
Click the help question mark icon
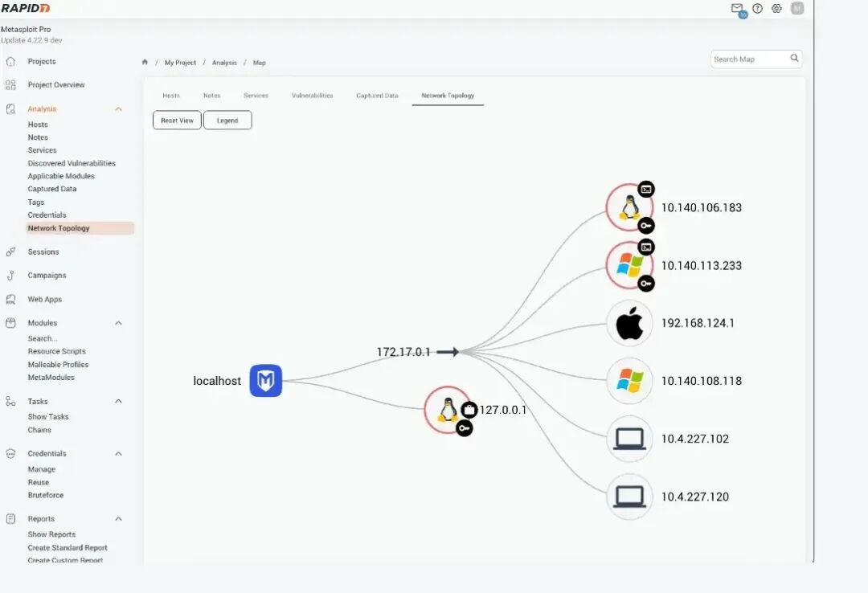click(x=756, y=8)
